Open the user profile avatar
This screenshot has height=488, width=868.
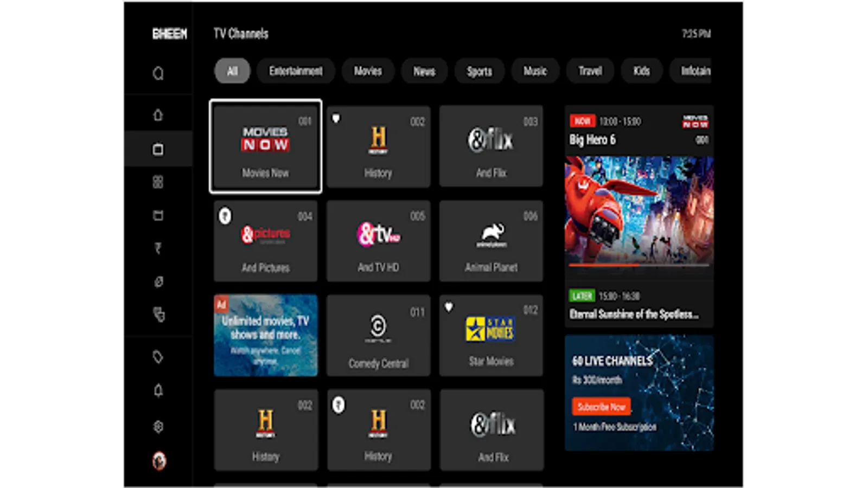click(159, 461)
